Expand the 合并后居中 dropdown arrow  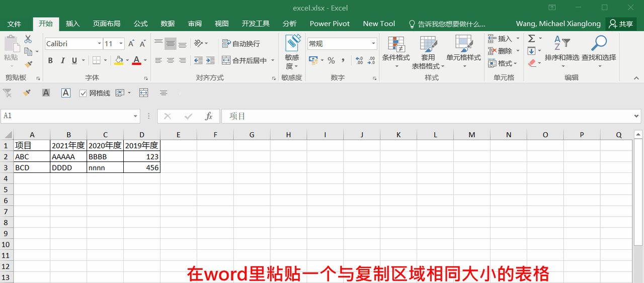[x=273, y=60]
